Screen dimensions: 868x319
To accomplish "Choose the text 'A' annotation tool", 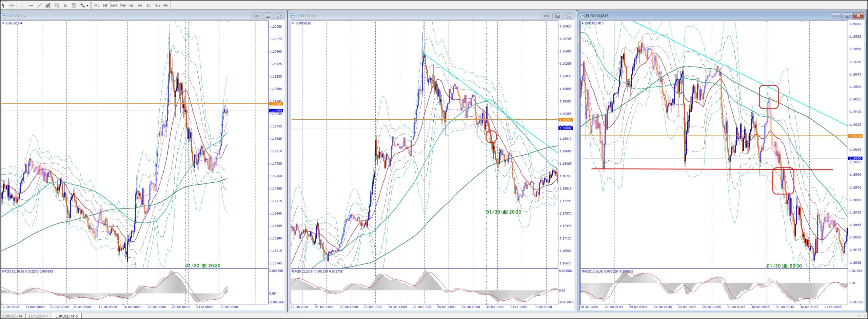I will [65, 5].
